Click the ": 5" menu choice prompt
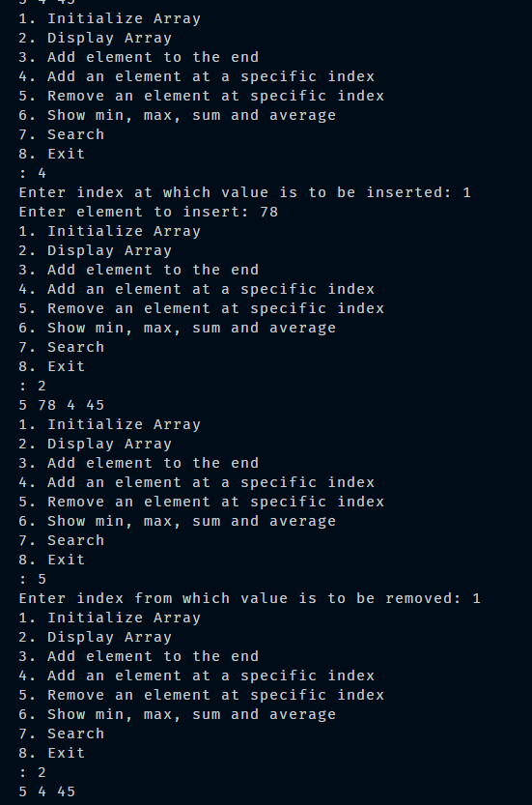 tap(33, 579)
